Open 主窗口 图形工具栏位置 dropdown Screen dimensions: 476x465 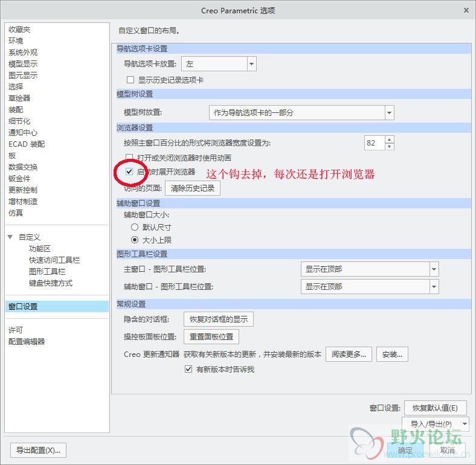[370, 269]
